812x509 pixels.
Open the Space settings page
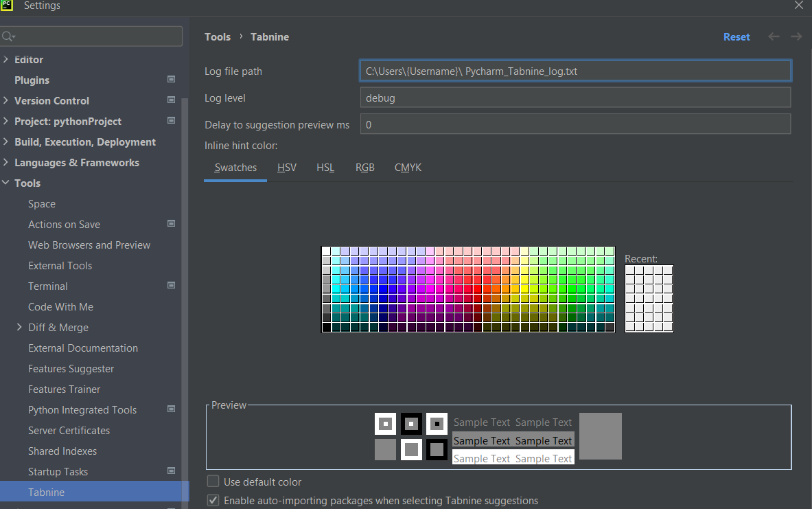tap(41, 204)
